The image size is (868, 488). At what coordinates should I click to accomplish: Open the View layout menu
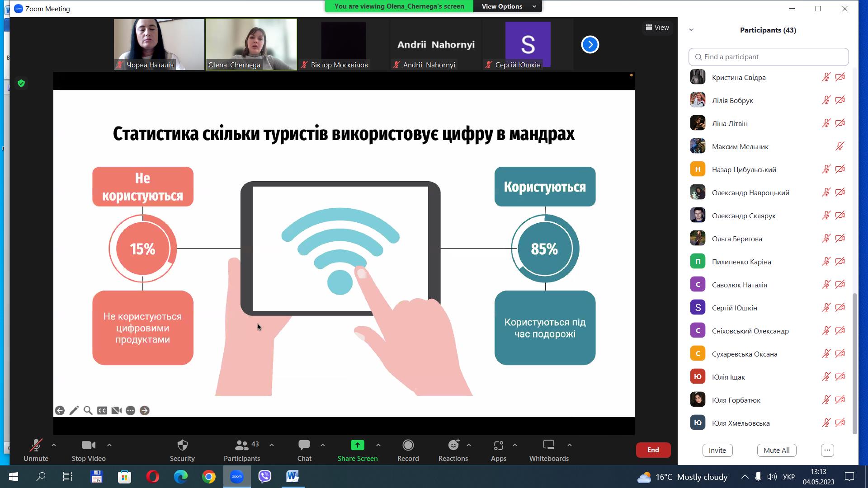click(657, 28)
